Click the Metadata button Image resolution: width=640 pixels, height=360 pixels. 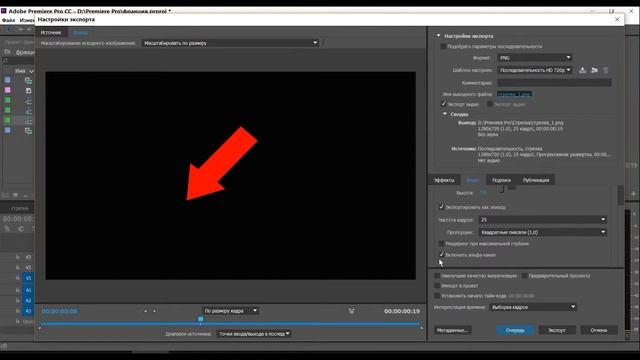point(453,330)
